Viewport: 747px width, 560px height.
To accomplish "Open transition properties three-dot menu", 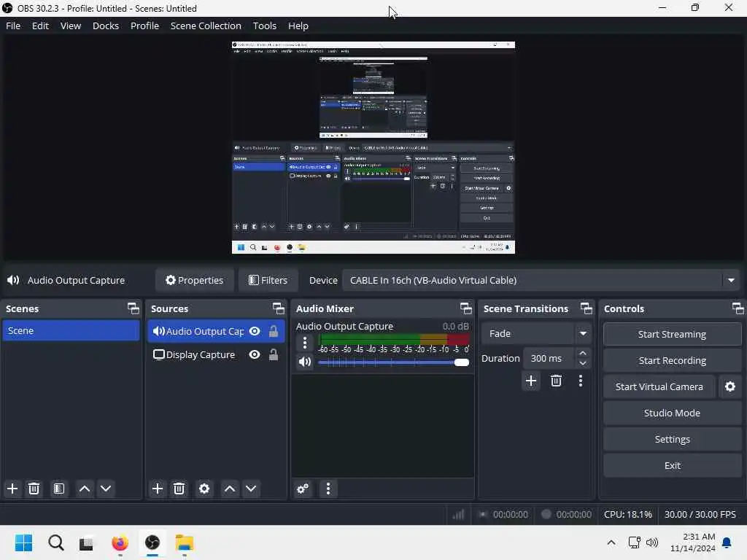I will [580, 381].
